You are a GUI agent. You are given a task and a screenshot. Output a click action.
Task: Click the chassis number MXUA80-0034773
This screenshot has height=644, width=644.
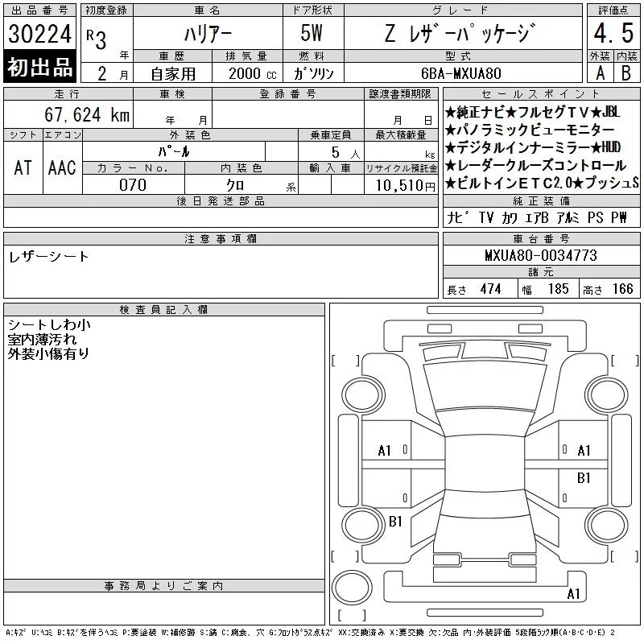click(x=541, y=256)
